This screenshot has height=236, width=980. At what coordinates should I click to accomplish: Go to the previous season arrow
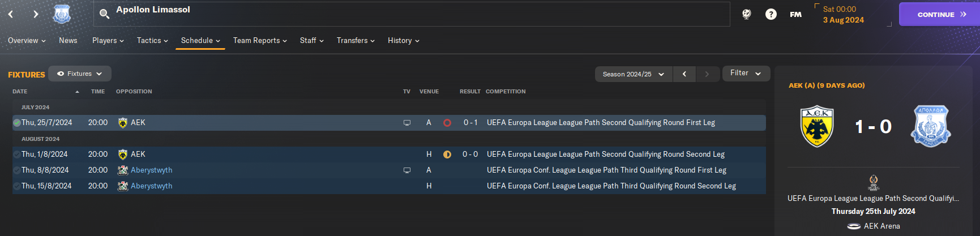coord(684,74)
